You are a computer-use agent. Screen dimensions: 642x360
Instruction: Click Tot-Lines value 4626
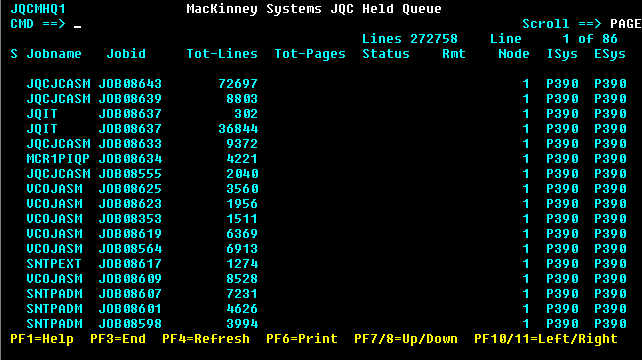[x=242, y=309]
